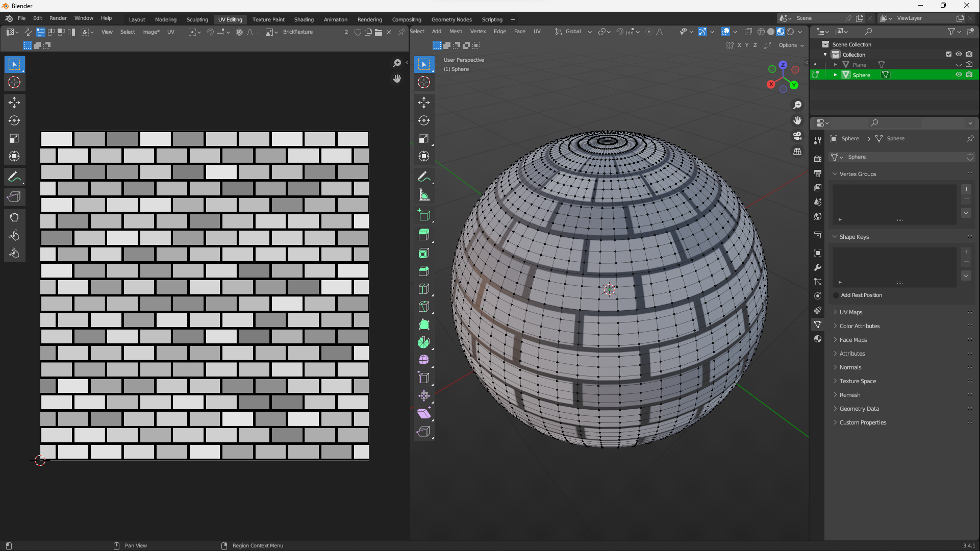
Task: Activate the Loop Cut tool
Action: coord(424,288)
